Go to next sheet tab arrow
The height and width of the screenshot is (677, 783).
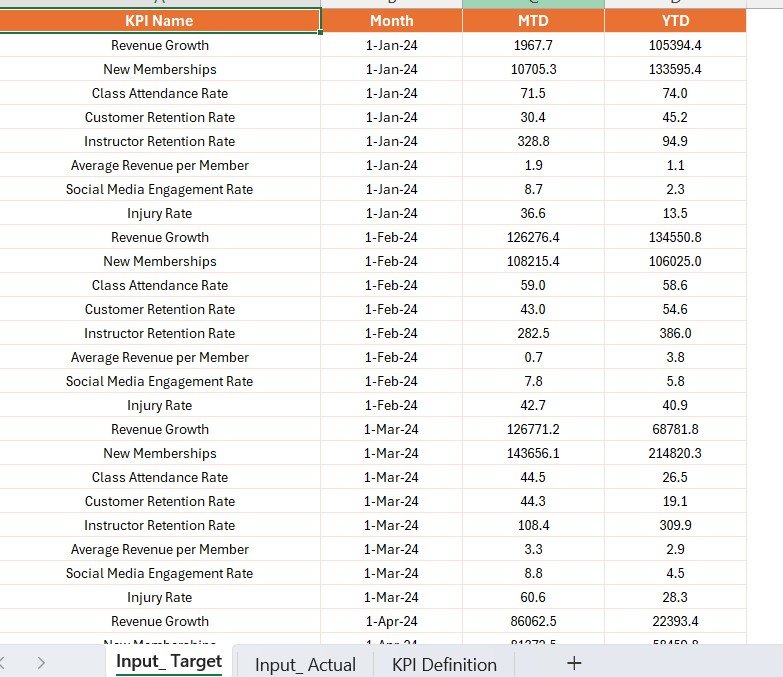(41, 663)
